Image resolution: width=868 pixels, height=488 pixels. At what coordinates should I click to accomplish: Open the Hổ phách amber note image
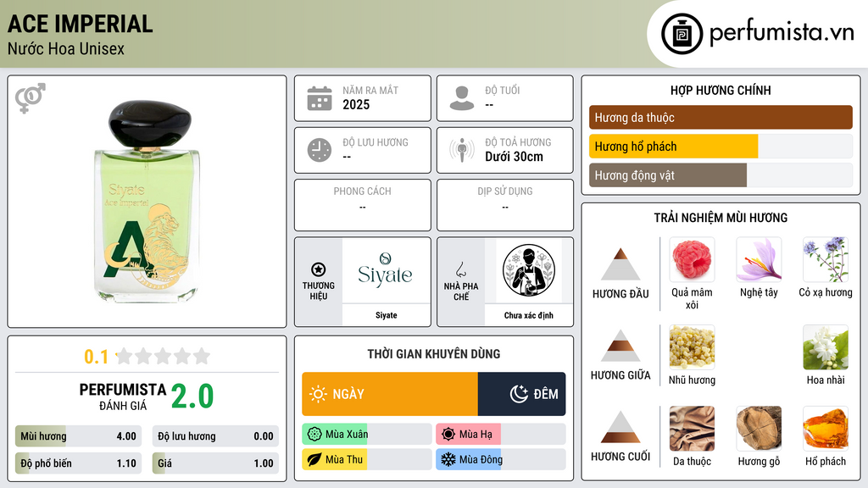click(826, 428)
